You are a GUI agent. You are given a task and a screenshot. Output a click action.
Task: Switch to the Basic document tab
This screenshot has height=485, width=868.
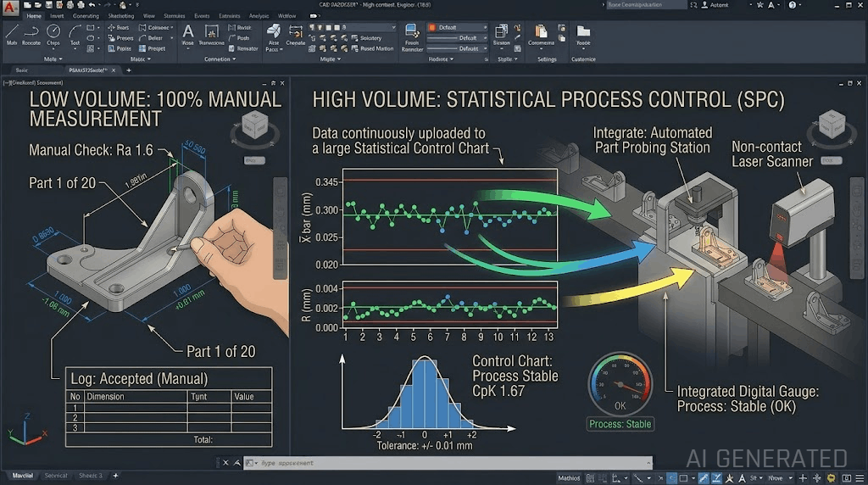pos(22,70)
